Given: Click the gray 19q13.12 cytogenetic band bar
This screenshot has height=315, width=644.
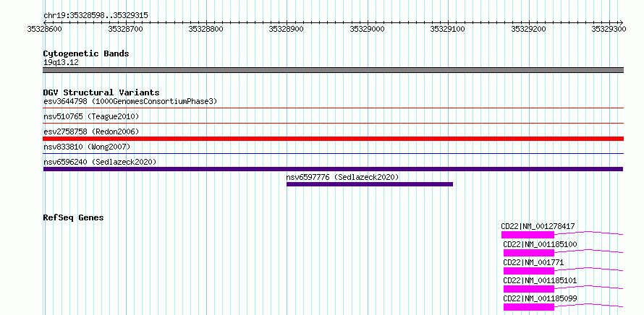Looking at the screenshot, I should 333,70.
